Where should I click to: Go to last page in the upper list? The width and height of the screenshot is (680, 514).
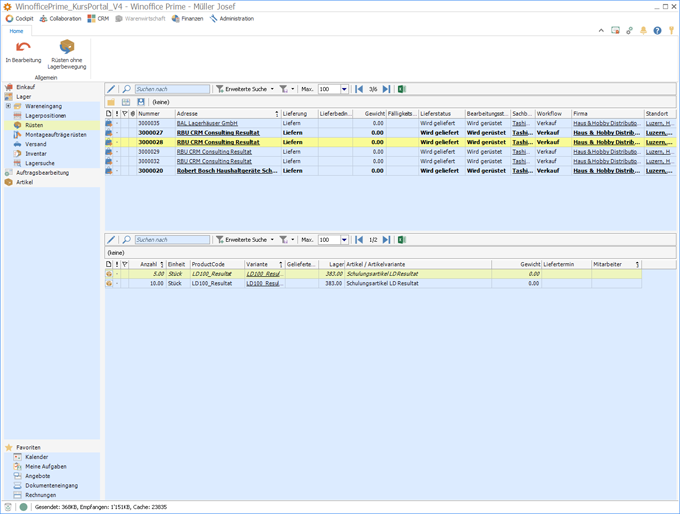click(386, 89)
